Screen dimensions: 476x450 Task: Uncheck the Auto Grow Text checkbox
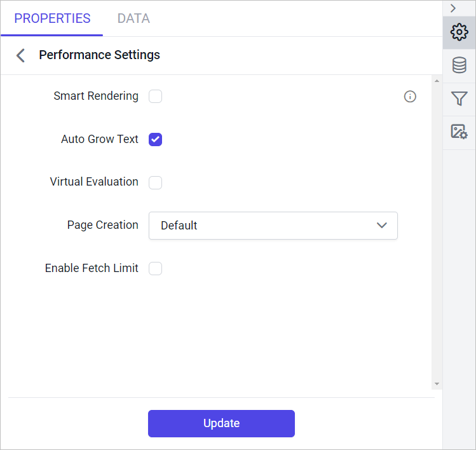155,139
